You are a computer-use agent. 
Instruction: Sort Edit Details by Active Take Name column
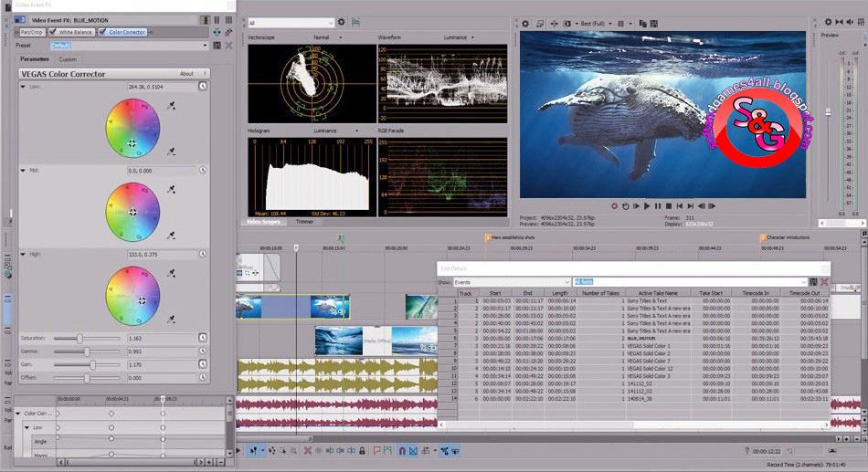pyautogui.click(x=658, y=293)
